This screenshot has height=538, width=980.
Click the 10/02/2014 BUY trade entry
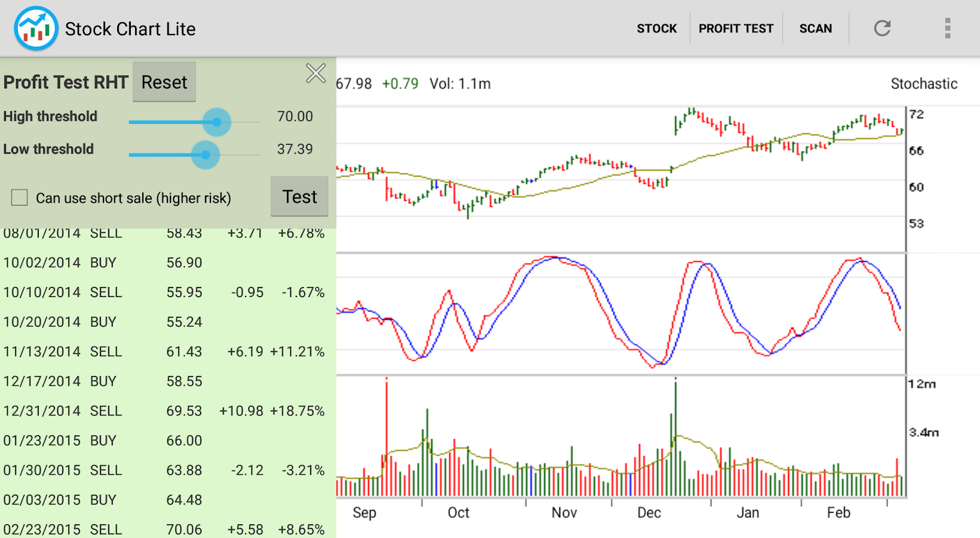click(164, 263)
